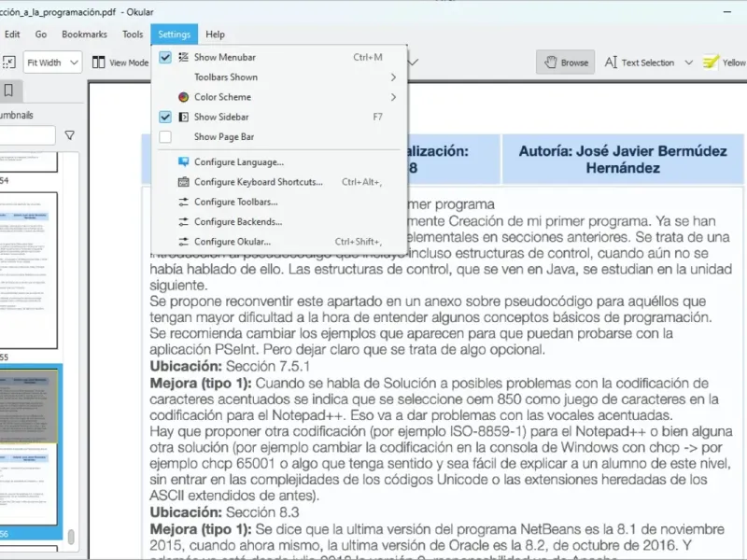
Task: Click the sliders icon beside Configure Okular
Action: [183, 242]
